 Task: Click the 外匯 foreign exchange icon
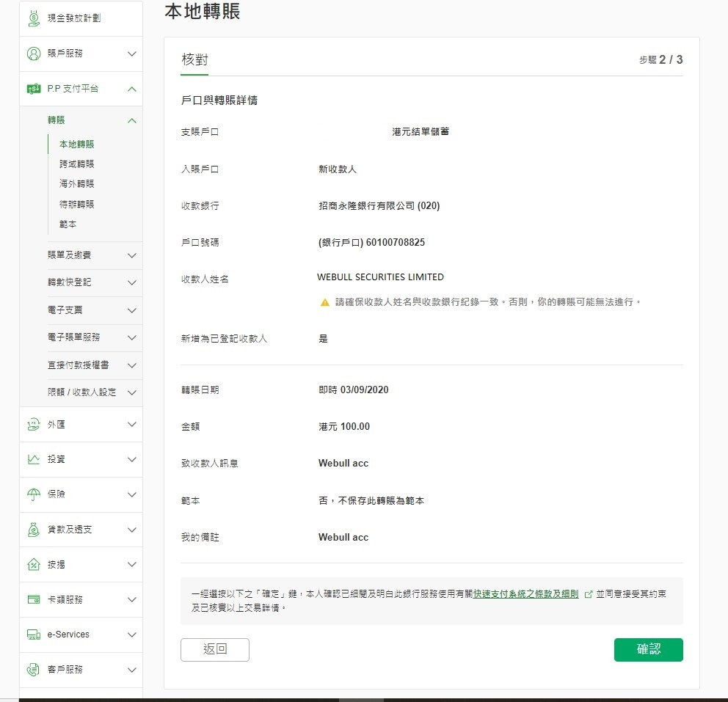point(34,425)
